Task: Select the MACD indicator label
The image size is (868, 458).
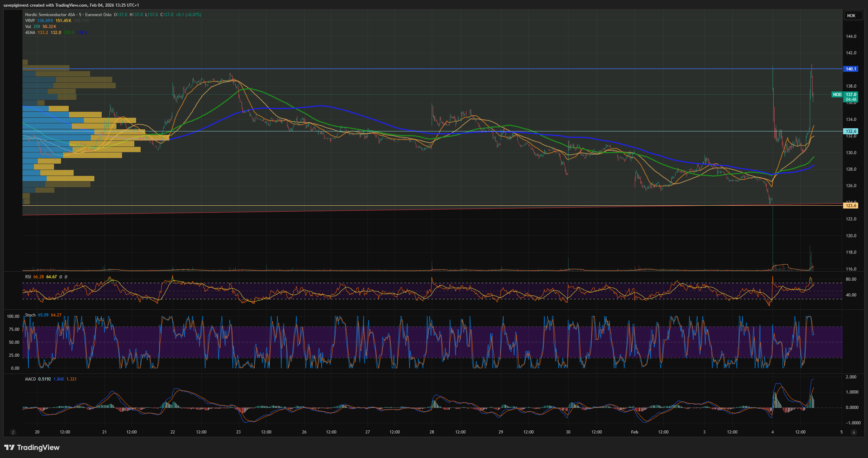Action: [30, 379]
